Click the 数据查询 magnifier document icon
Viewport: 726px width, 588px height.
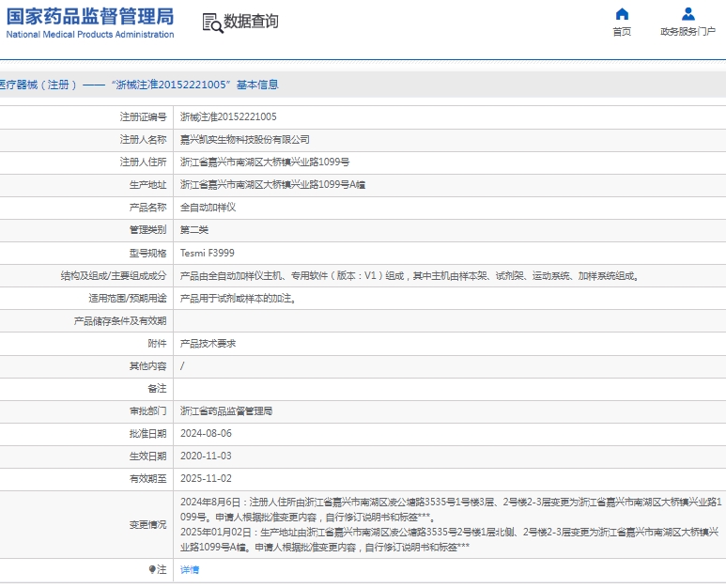pyautogui.click(x=212, y=23)
